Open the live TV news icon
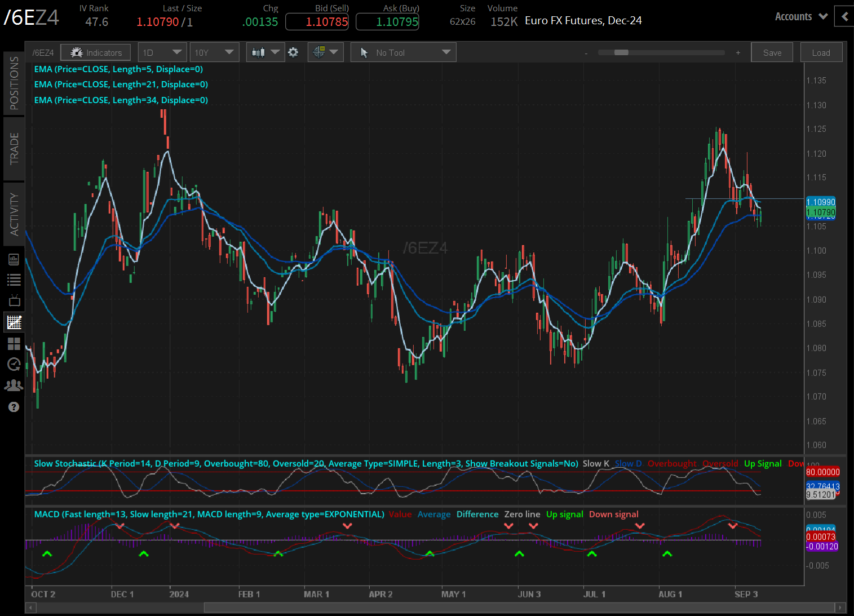854x616 pixels. tap(14, 300)
